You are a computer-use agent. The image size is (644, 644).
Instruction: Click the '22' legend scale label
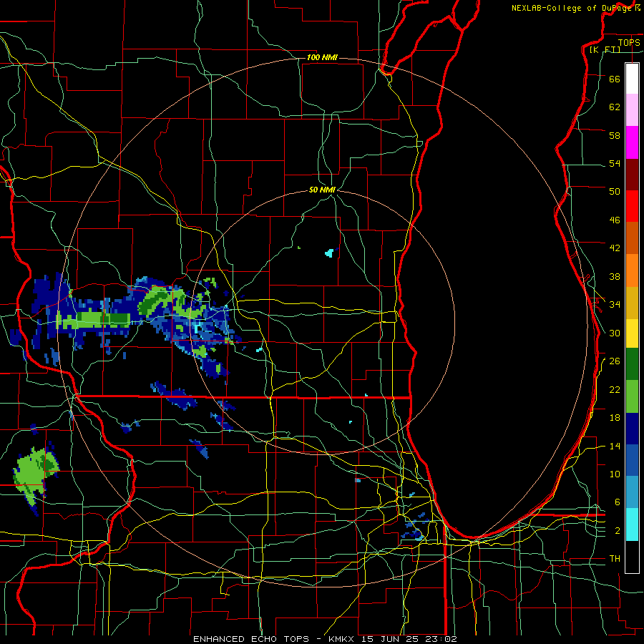tap(615, 389)
